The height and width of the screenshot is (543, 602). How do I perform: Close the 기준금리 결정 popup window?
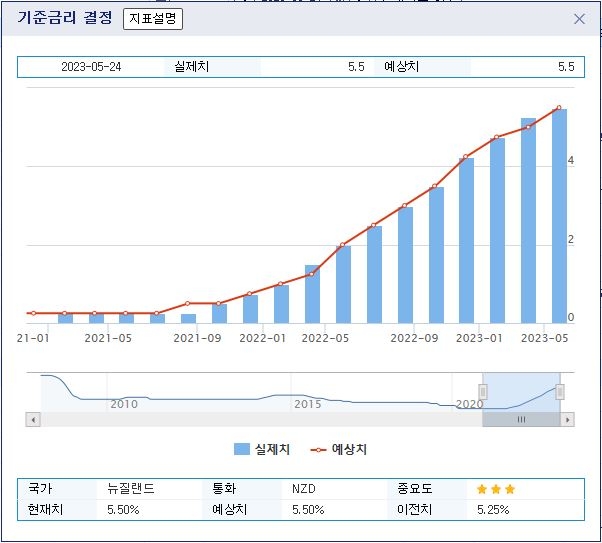[x=579, y=19]
